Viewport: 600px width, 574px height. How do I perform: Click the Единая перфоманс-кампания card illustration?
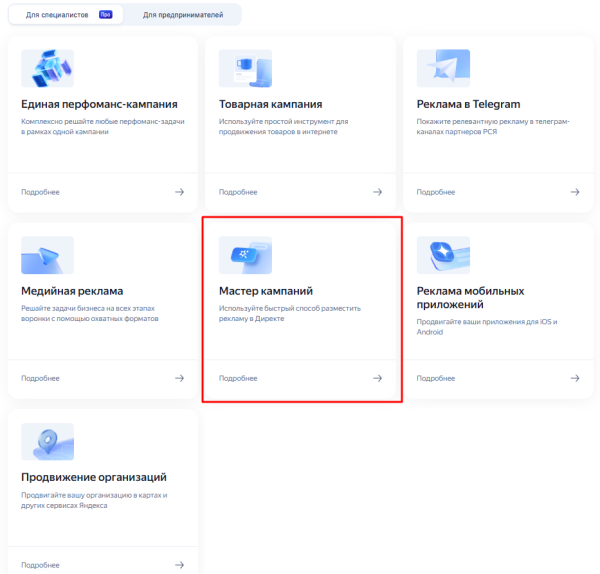[47, 68]
